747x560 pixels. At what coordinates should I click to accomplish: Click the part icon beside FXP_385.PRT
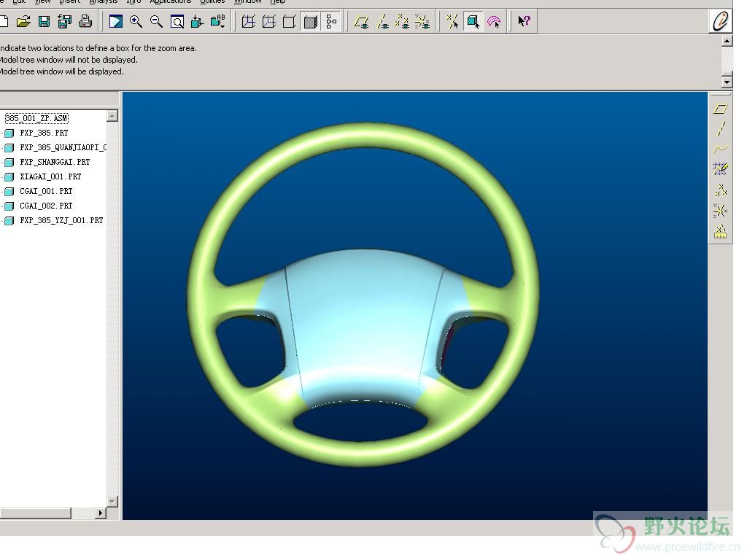point(9,133)
